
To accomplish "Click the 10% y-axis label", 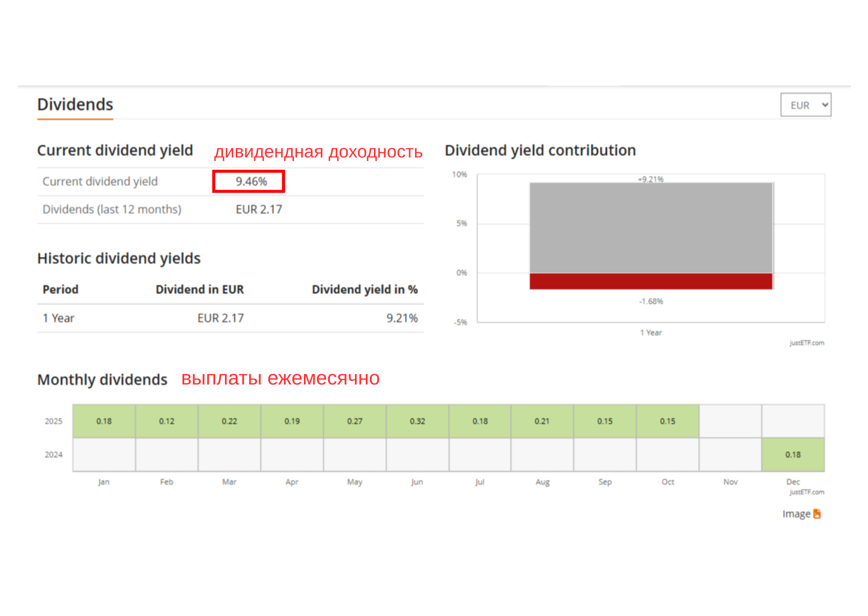I will pyautogui.click(x=459, y=174).
